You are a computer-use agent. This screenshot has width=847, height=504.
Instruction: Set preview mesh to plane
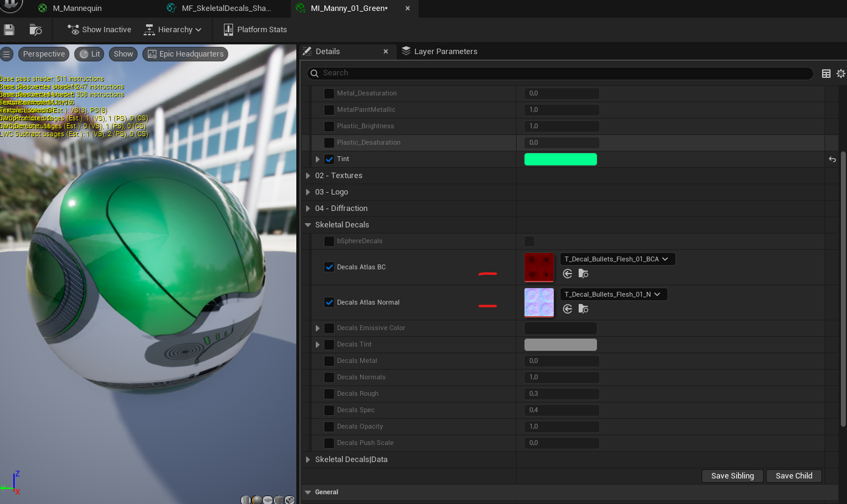click(x=268, y=500)
